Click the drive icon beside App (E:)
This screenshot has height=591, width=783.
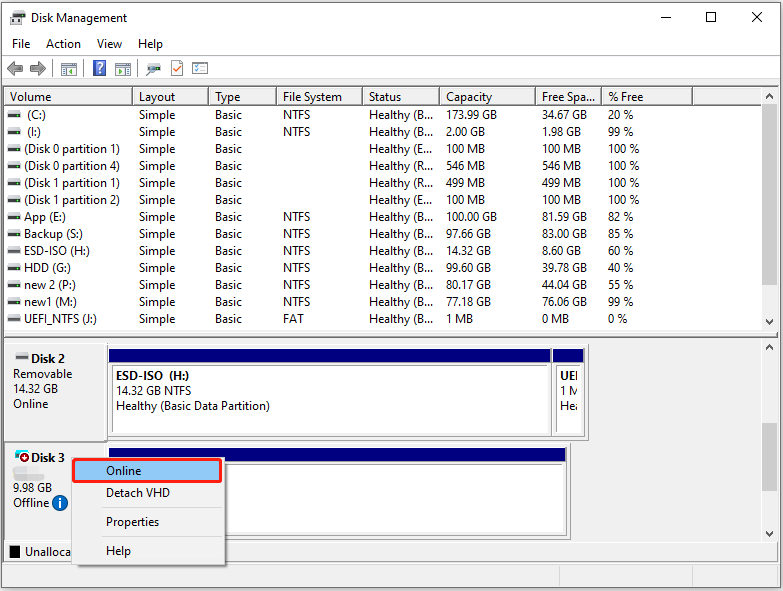[x=14, y=217]
